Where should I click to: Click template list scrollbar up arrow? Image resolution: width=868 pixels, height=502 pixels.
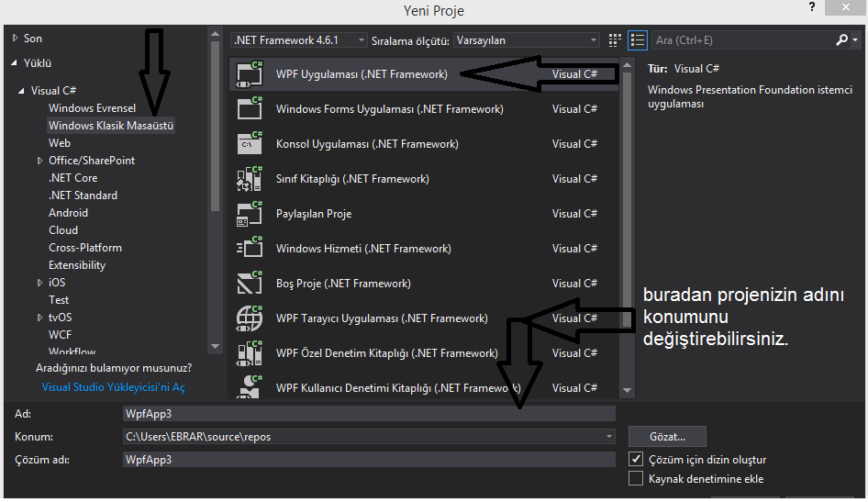click(x=628, y=65)
